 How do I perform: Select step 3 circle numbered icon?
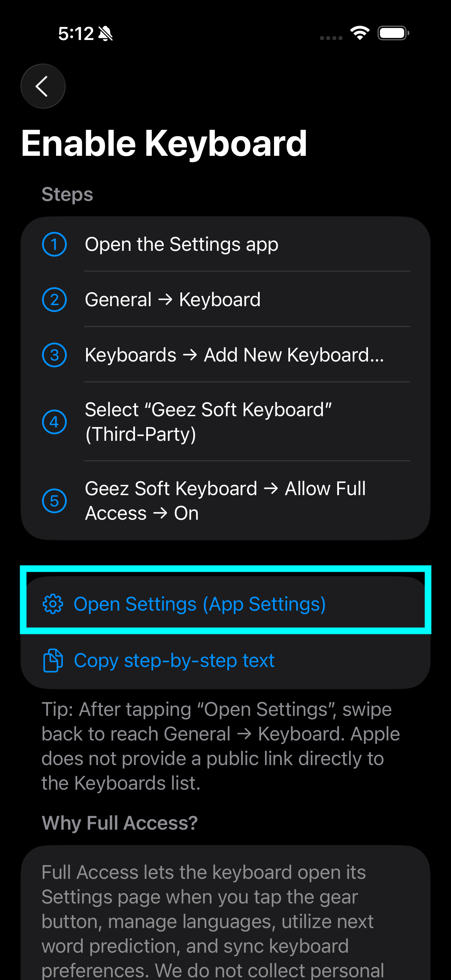55,355
